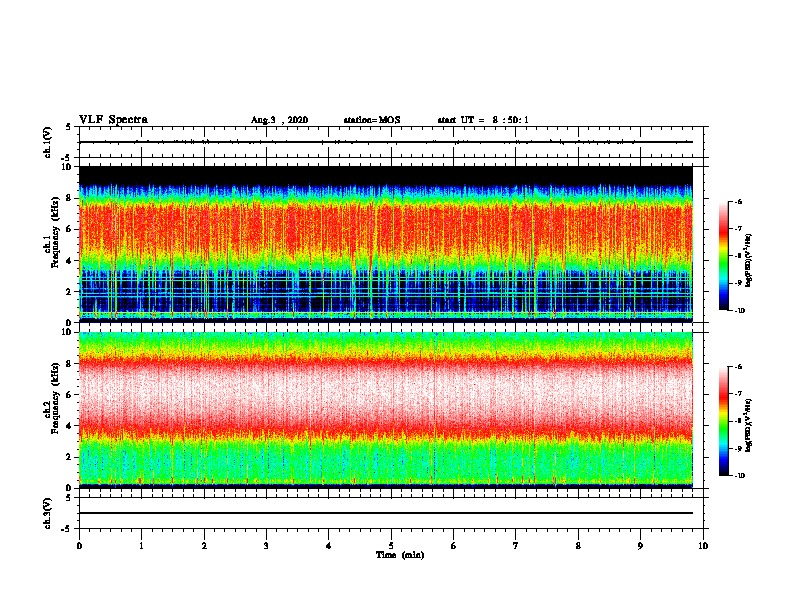Click the "ch.3(V)" axis label
The width and height of the screenshot is (792, 612).
click(47, 513)
